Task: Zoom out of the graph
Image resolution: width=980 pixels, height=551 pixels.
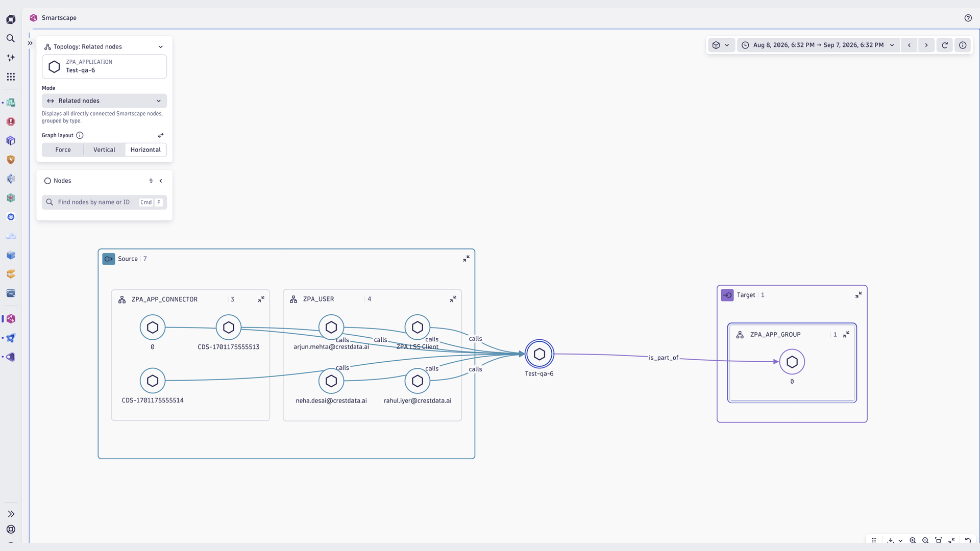Action: click(x=925, y=540)
